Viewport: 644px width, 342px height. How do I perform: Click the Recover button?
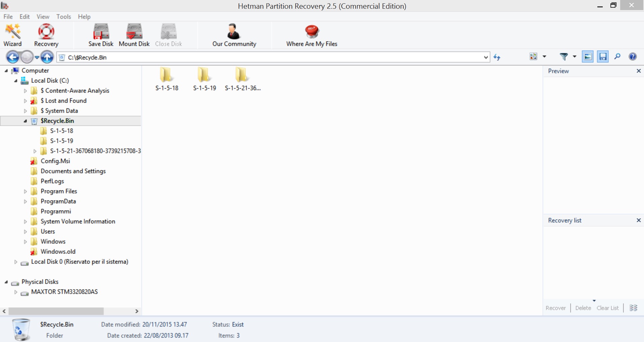556,308
